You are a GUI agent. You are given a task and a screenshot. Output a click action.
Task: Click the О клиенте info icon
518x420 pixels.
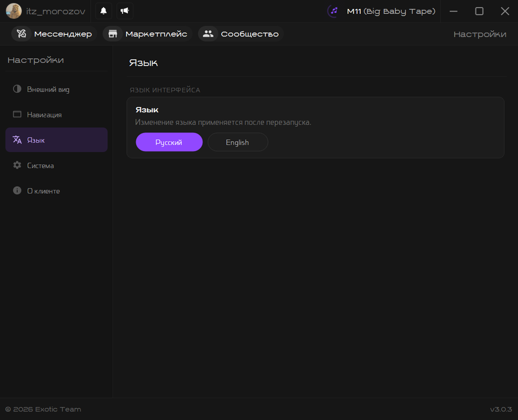tap(17, 190)
